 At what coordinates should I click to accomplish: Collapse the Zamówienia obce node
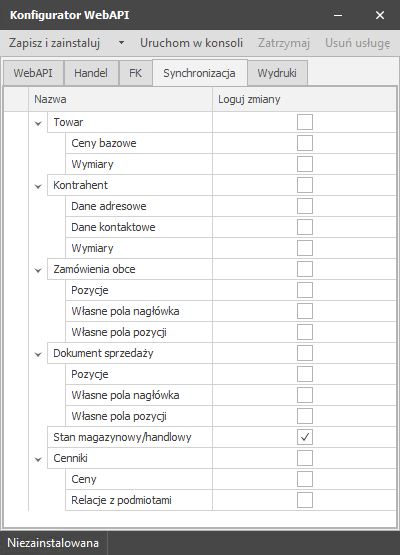pyautogui.click(x=38, y=270)
